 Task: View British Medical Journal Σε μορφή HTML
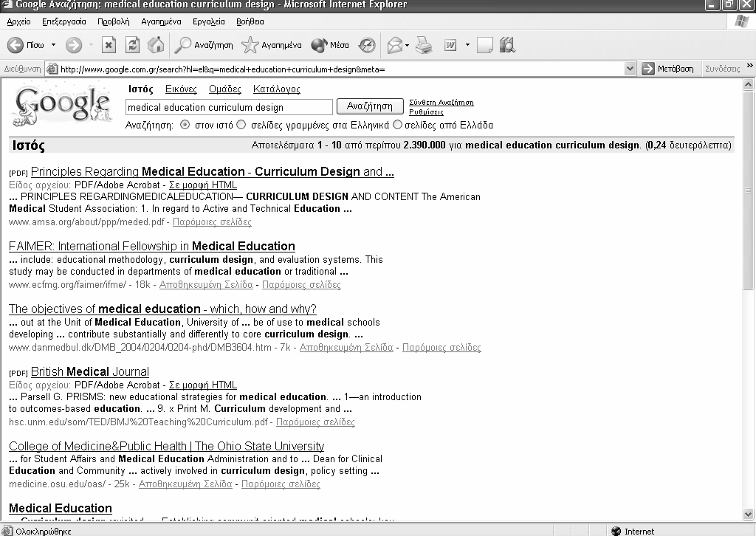click(203, 385)
